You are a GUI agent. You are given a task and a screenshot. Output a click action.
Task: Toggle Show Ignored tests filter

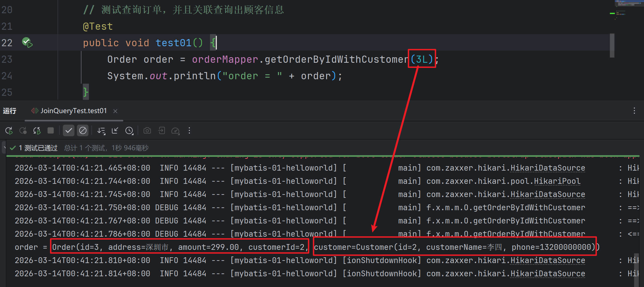(x=83, y=131)
